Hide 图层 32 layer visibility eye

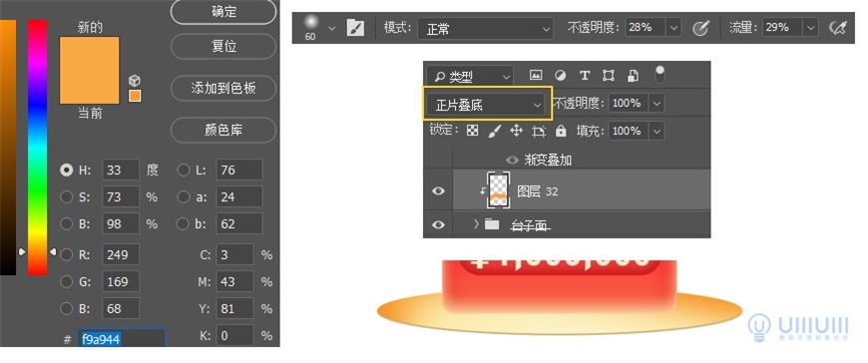click(438, 190)
